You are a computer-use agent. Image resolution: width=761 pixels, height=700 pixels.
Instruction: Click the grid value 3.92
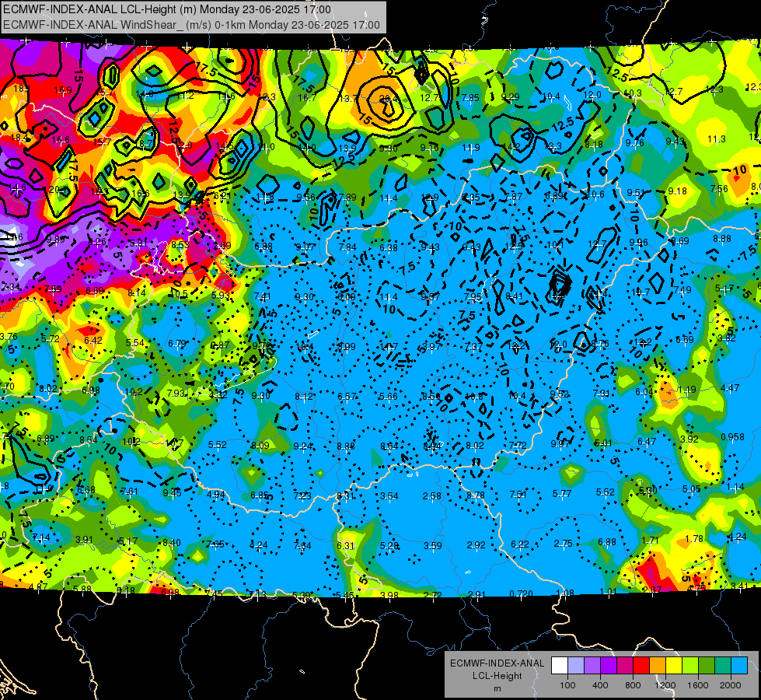[689, 439]
